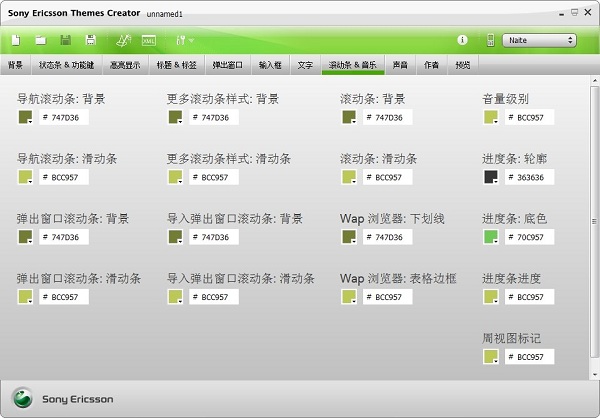Image resolution: width=600 pixels, height=418 pixels.
Task: Pick color swatch for 滚动条: 背景
Action: 349,117
